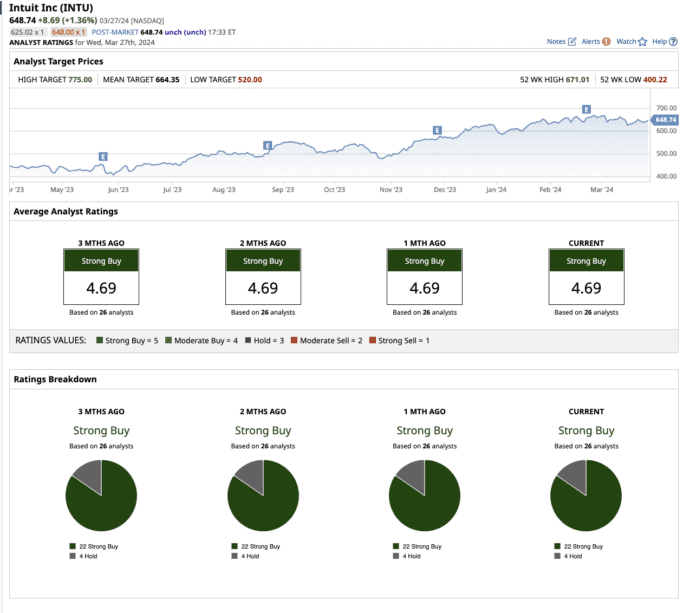Click the Strong Buy = 5 legend swatch
This screenshot has height=613, width=696.
tap(100, 341)
